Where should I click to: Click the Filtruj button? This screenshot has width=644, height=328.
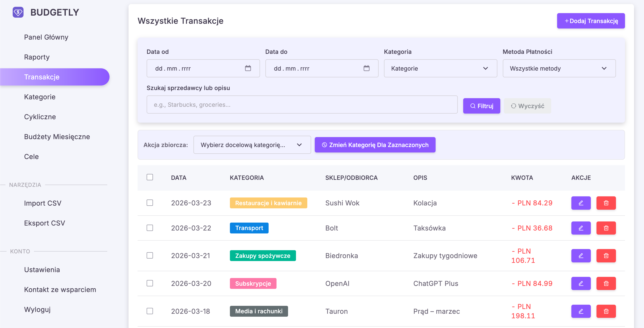[482, 106]
